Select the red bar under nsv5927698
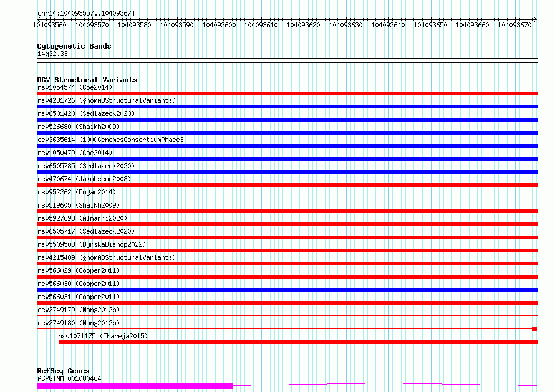This screenshot has height=392, width=555. click(x=287, y=224)
